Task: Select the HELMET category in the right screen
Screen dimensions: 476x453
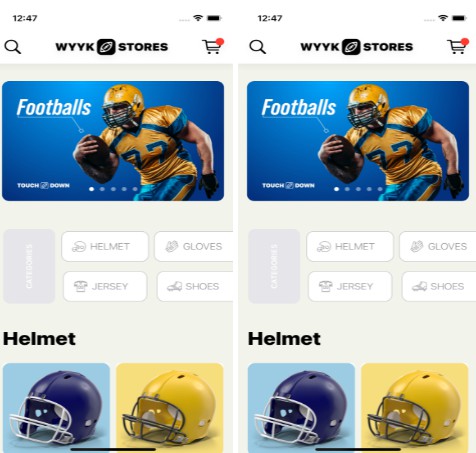Action: click(x=350, y=246)
